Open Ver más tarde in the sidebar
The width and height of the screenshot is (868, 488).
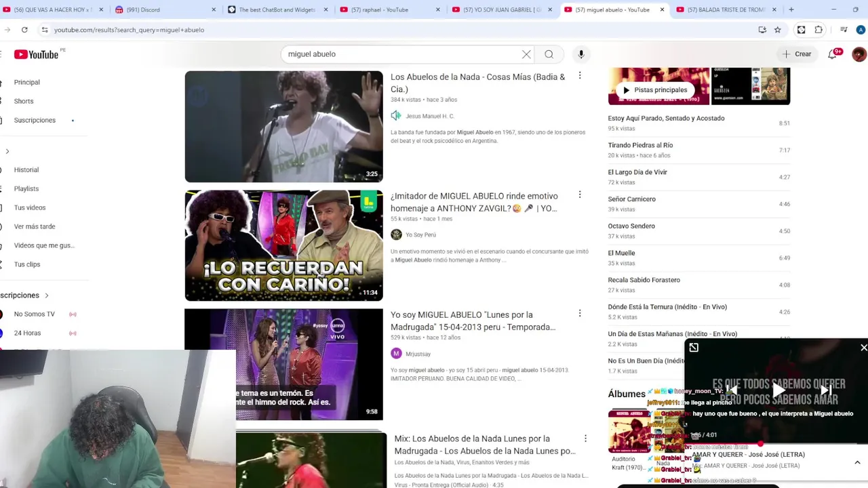point(35,226)
